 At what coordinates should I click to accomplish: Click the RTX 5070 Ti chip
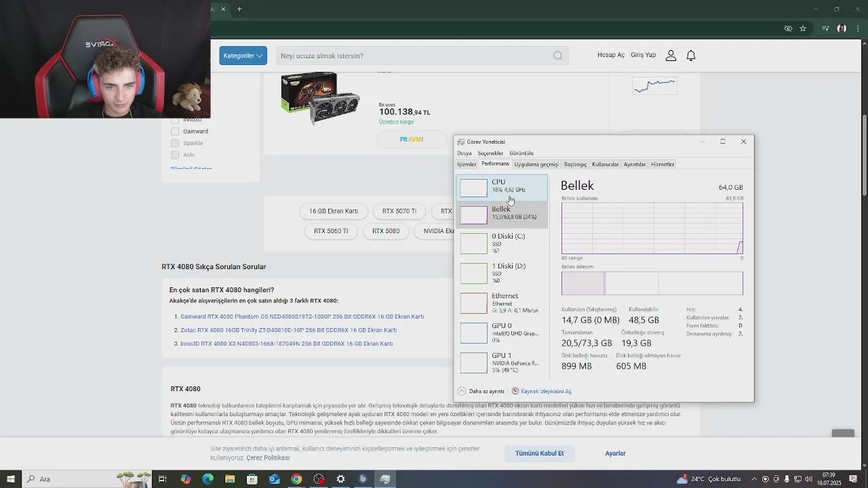[399, 211]
